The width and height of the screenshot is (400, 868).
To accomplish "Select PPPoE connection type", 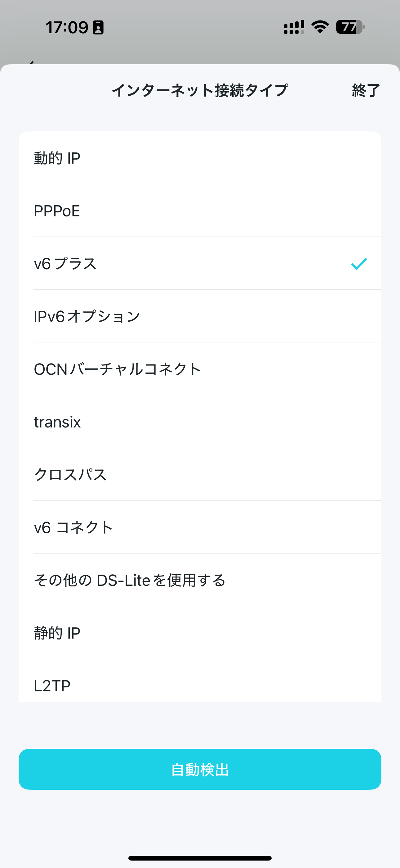I will click(x=200, y=211).
